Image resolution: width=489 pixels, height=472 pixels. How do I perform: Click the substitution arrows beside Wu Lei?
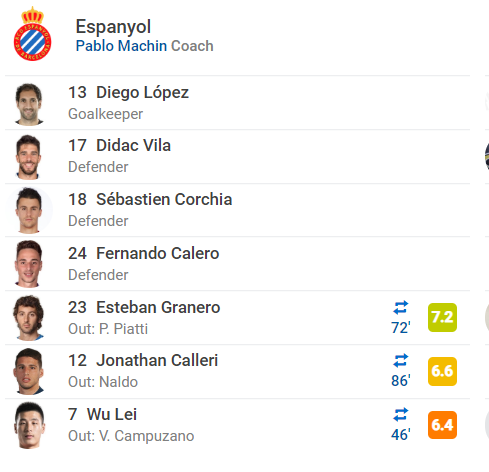tap(400, 414)
